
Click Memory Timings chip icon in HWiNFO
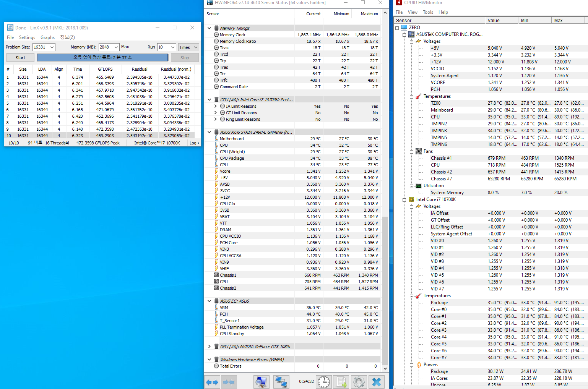216,28
